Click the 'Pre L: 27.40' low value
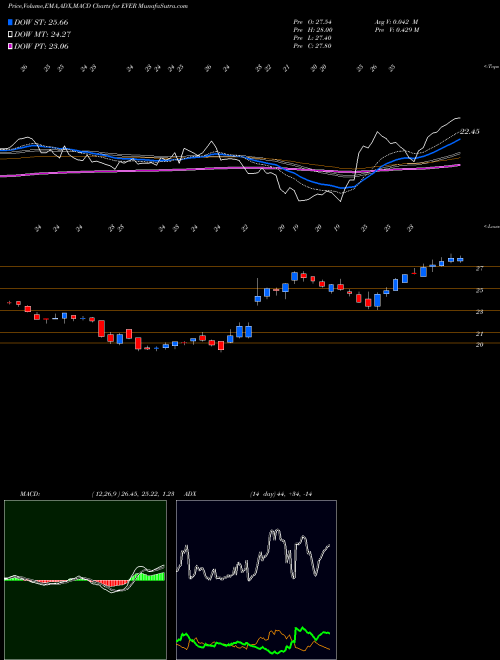Screen dimensions: 500x660 312,38
